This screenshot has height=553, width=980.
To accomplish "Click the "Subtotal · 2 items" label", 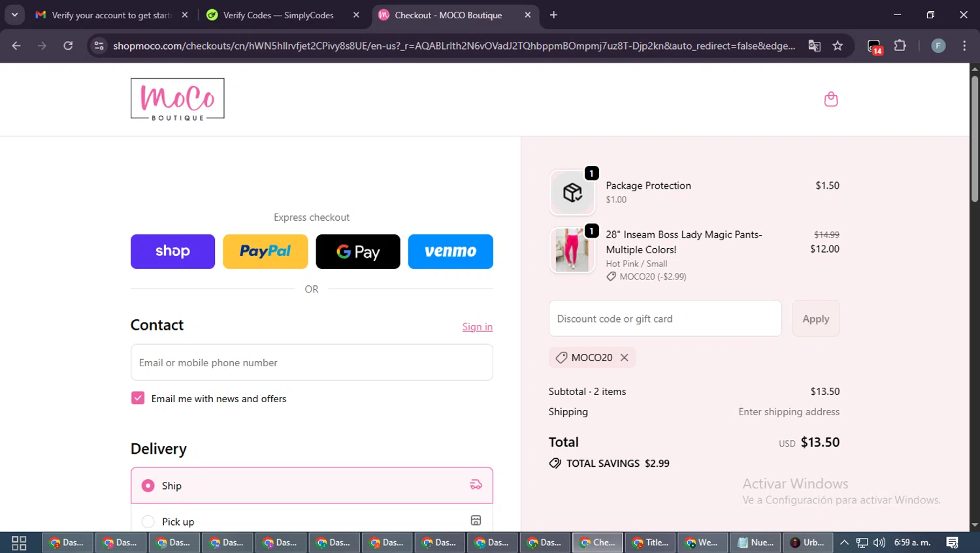I will pos(587,392).
